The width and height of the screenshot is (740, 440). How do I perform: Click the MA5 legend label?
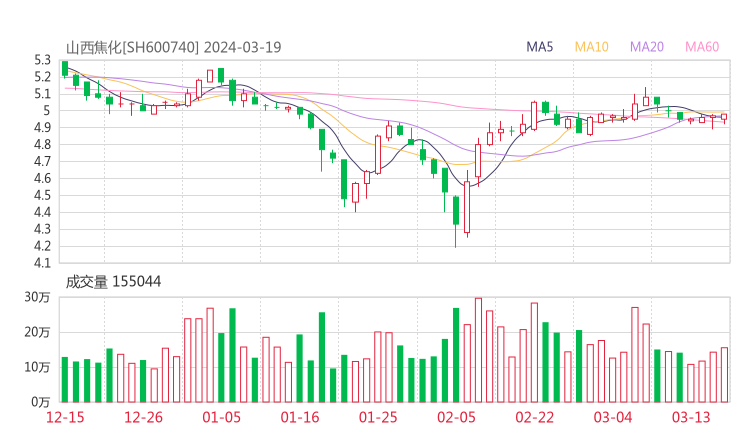tap(539, 47)
